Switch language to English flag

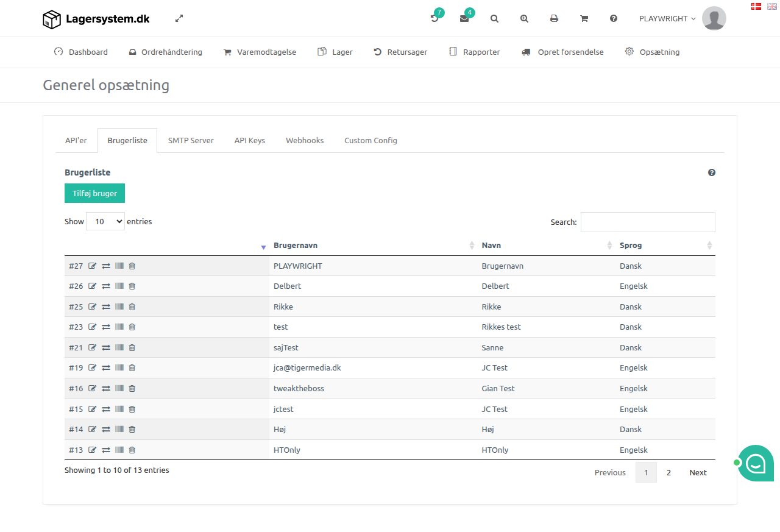772,6
